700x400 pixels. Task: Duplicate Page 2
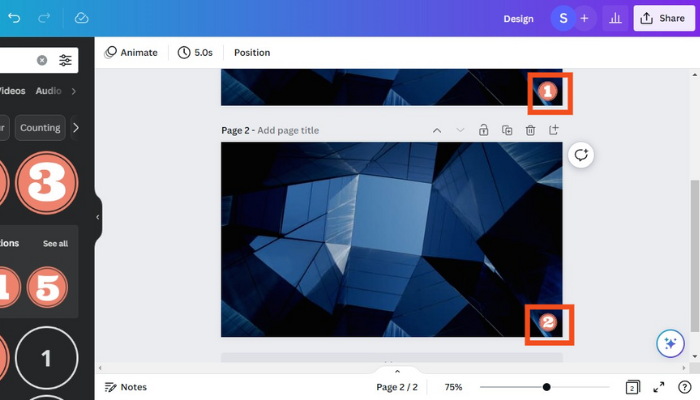pyautogui.click(x=507, y=130)
